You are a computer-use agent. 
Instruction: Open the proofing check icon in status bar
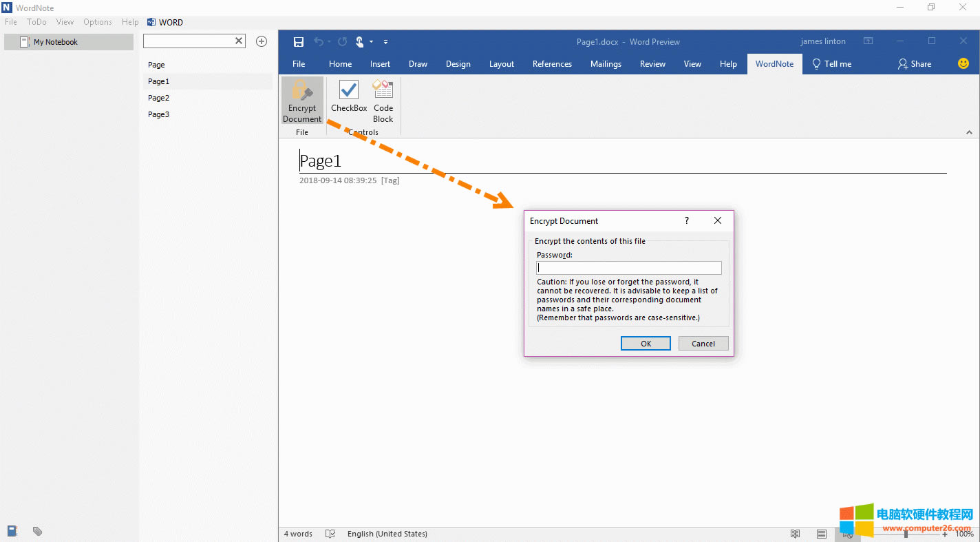coord(330,534)
